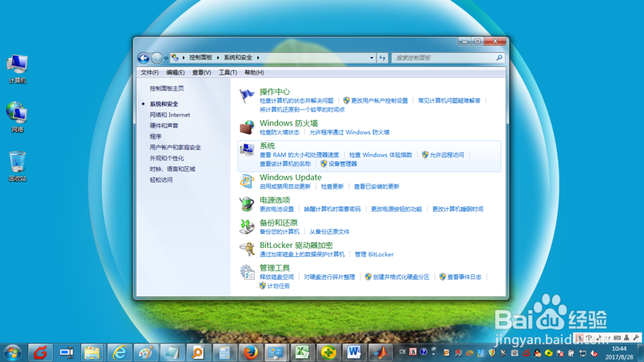Open Word from the taskbar
Screen dimensions: 644x362
coord(354,352)
